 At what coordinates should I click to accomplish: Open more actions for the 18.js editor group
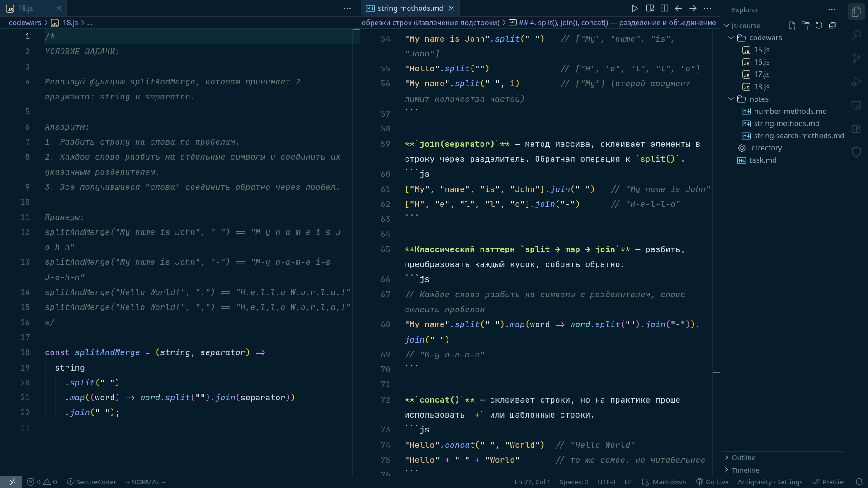347,8
